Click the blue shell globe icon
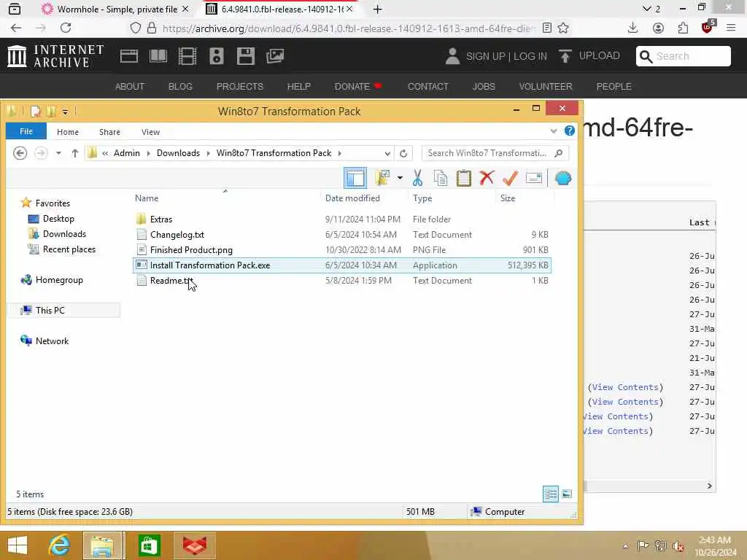Image resolution: width=747 pixels, height=560 pixels. (x=563, y=178)
